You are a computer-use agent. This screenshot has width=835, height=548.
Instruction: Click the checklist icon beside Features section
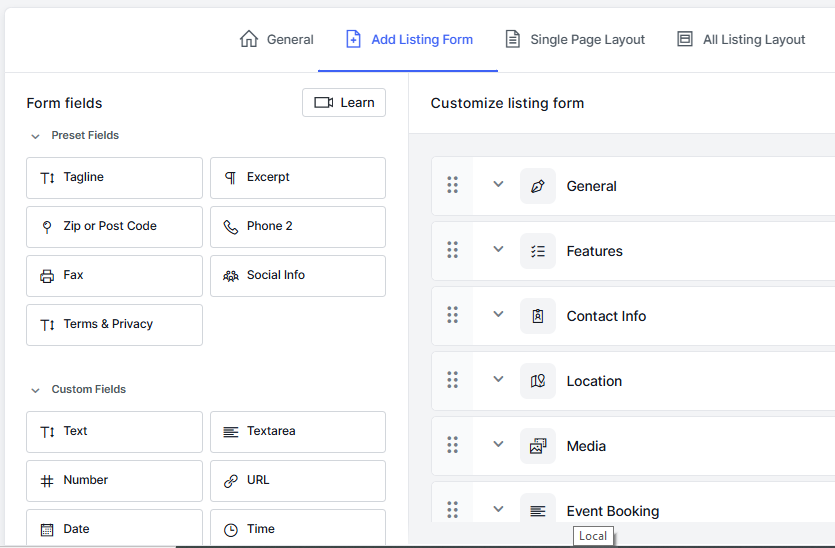(x=538, y=251)
